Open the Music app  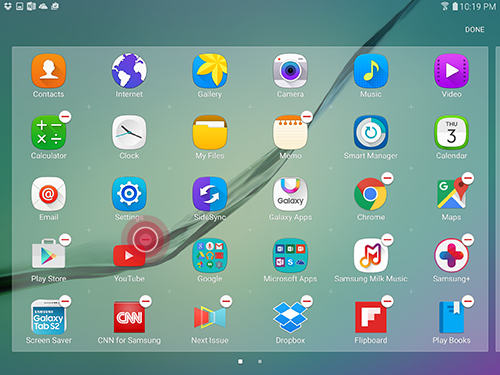coord(371,71)
